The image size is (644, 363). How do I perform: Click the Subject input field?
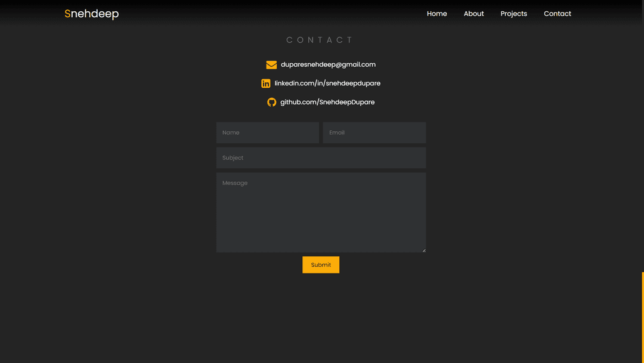(x=321, y=158)
